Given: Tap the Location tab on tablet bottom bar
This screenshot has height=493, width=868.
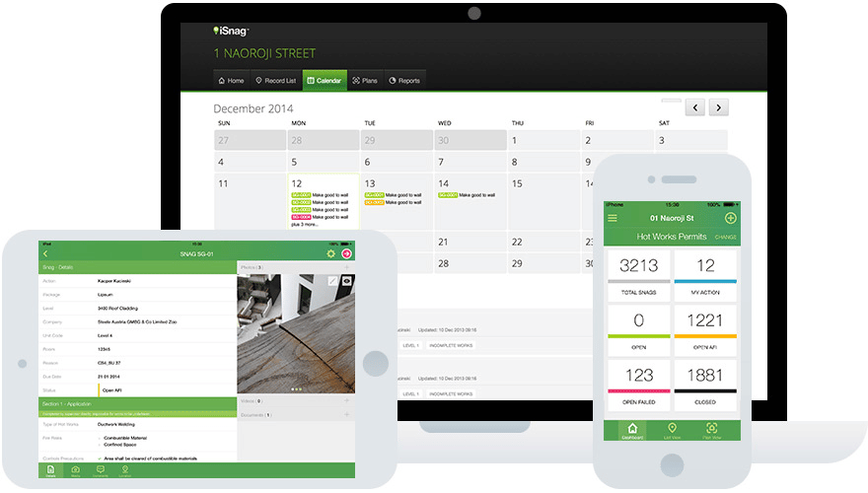Looking at the screenshot, I should tap(125, 471).
